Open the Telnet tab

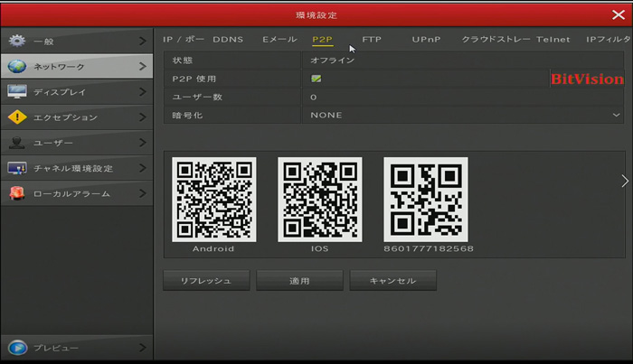click(x=553, y=40)
